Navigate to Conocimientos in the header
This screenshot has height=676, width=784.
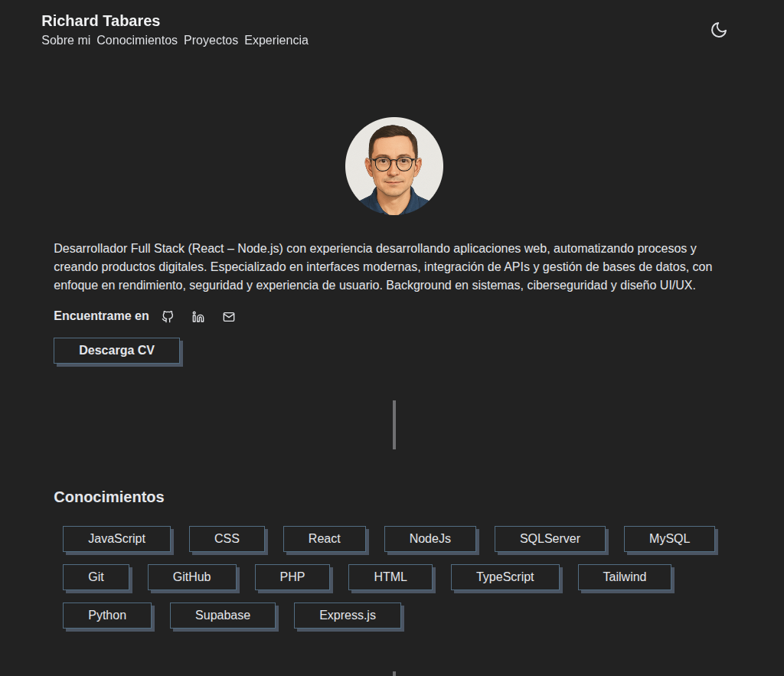pos(137,40)
